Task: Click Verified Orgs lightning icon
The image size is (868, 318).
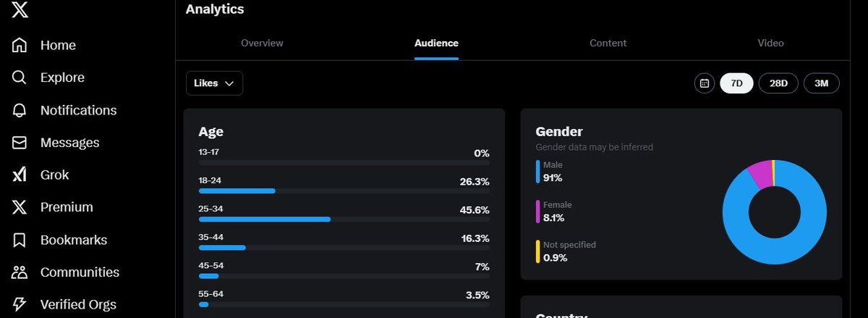Action: point(20,304)
